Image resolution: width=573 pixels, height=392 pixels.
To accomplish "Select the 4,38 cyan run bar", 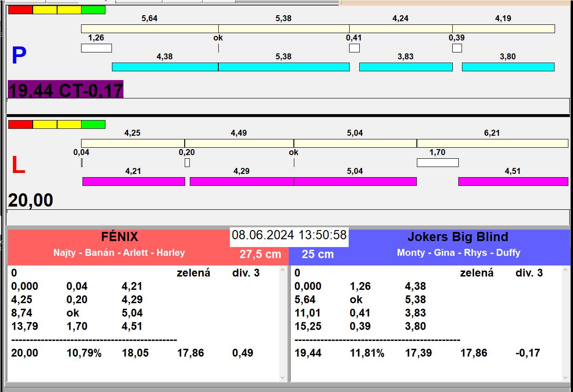I will coord(165,67).
